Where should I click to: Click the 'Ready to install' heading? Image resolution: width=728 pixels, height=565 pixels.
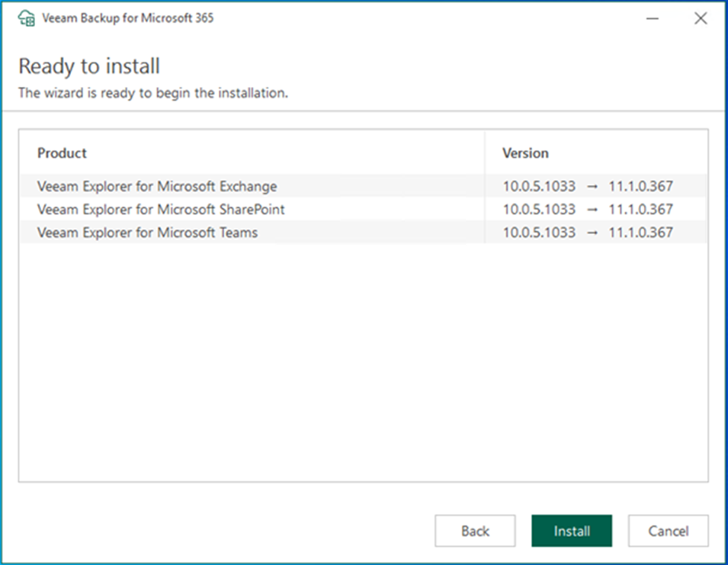pos(89,66)
